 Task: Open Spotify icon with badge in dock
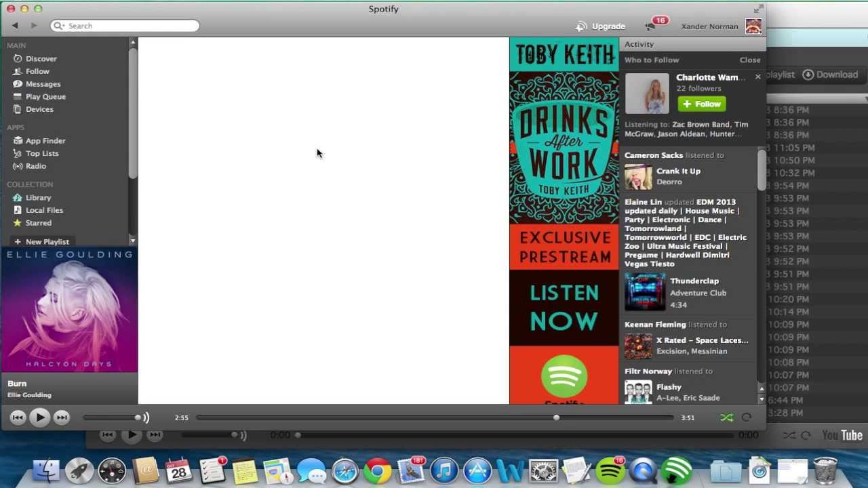[610, 471]
